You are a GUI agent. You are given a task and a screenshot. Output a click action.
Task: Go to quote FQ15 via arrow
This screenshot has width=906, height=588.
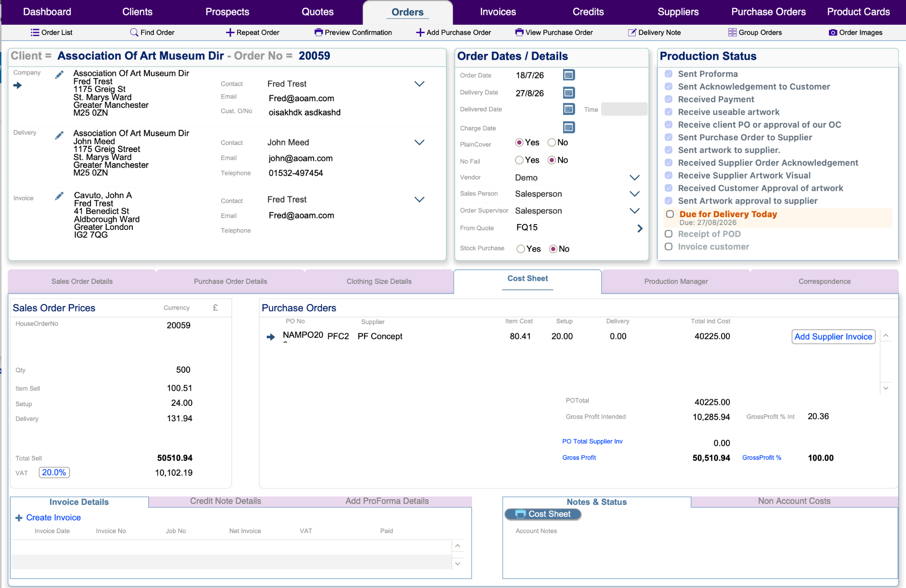click(640, 228)
